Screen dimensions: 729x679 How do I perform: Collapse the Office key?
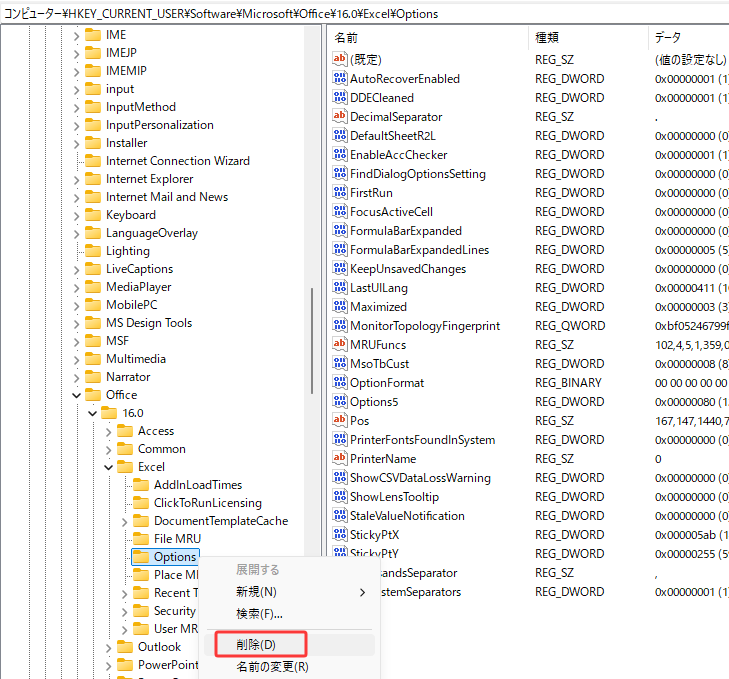pos(77,395)
